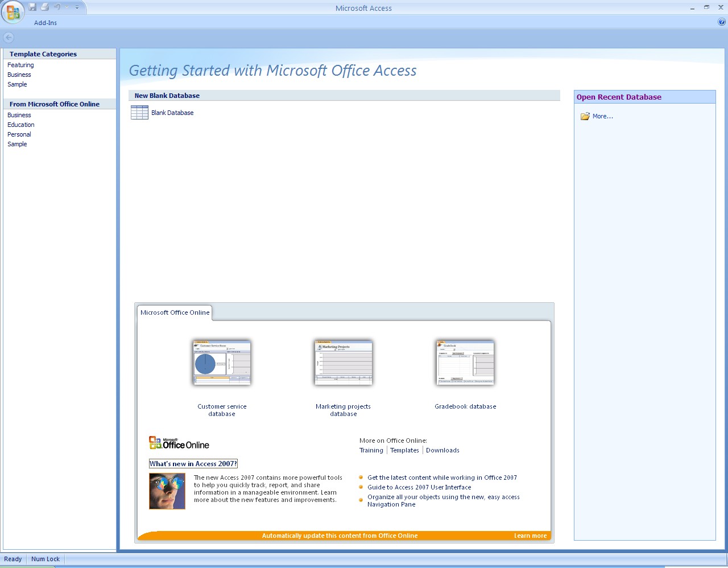Open Guide to Access 2007 User Interface link
The width and height of the screenshot is (728, 568).
pyautogui.click(x=419, y=487)
